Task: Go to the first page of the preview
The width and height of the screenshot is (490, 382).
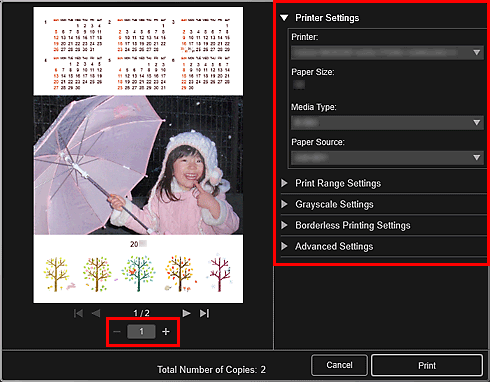Action: [x=78, y=313]
